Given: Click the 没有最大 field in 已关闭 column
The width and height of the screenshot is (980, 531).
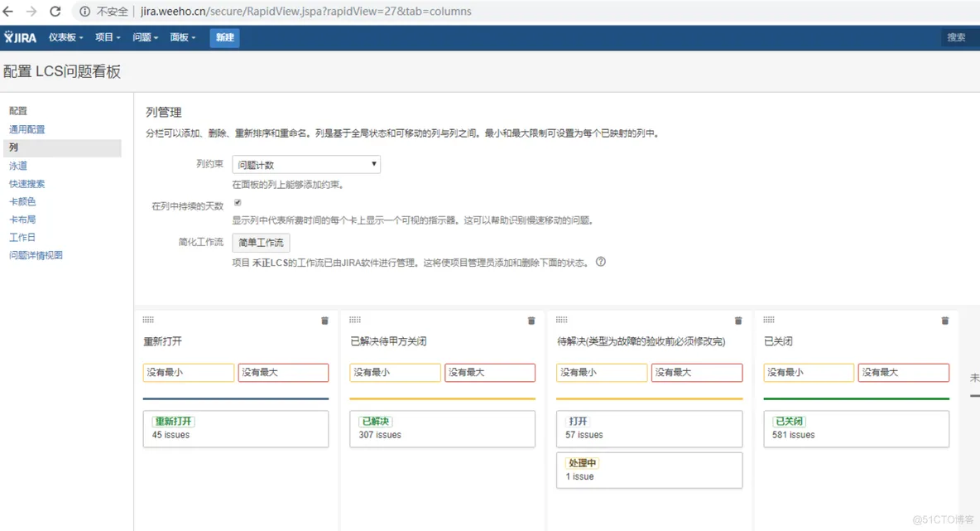Looking at the screenshot, I should [904, 373].
